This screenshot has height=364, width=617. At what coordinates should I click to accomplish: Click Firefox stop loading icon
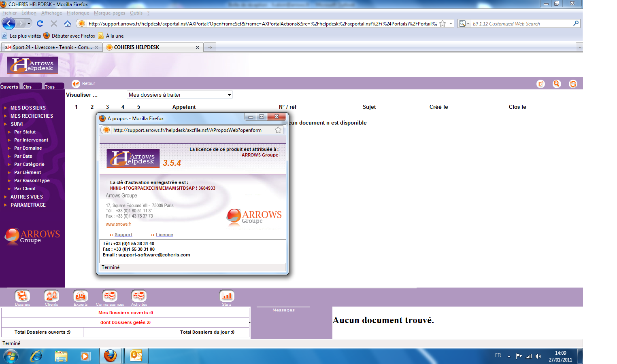[54, 23]
